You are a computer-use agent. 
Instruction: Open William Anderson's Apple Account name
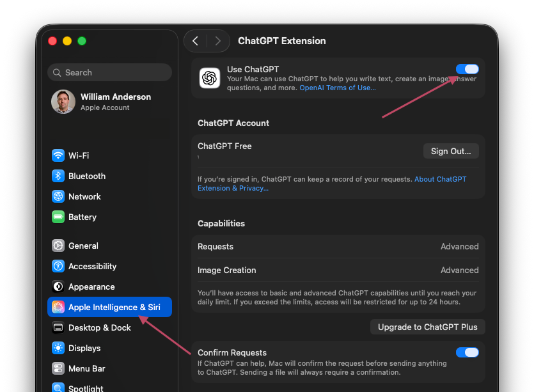click(116, 97)
